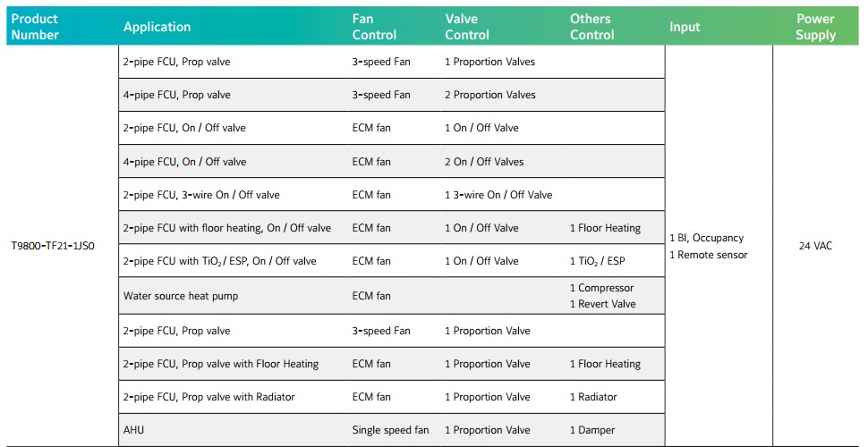The height and width of the screenshot is (447, 868).
Task: Click the Power Supply column header
Action: (815, 27)
